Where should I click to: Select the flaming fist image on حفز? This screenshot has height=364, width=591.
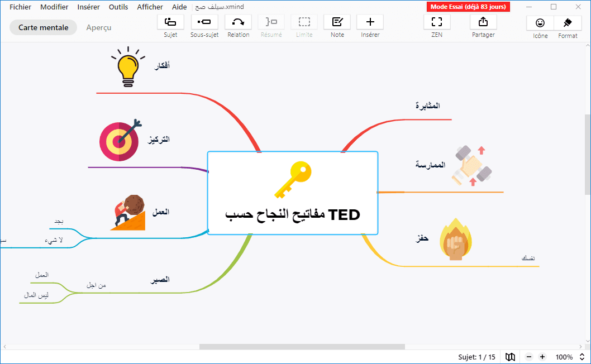point(456,240)
